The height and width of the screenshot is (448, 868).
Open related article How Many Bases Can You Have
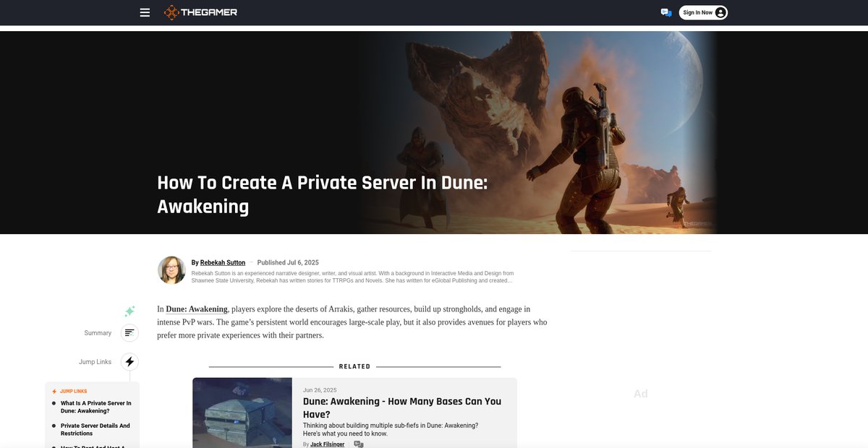pos(402,408)
